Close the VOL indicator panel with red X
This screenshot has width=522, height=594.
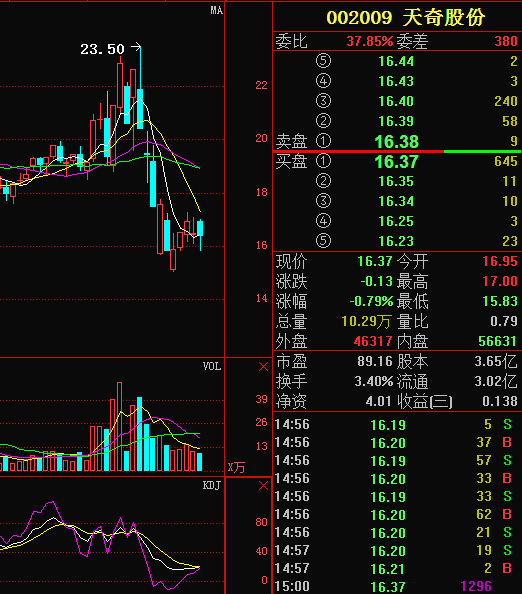(263, 366)
